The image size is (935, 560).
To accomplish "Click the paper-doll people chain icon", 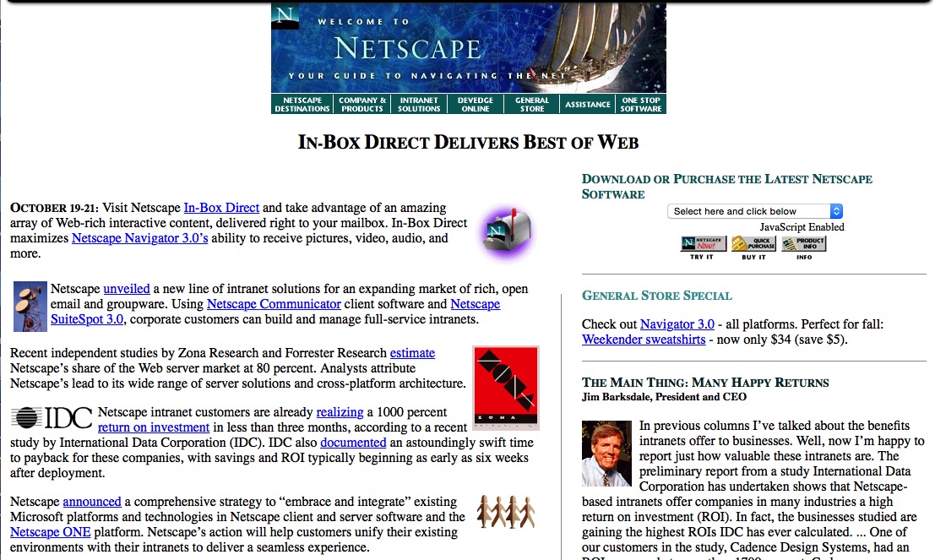I will [506, 512].
